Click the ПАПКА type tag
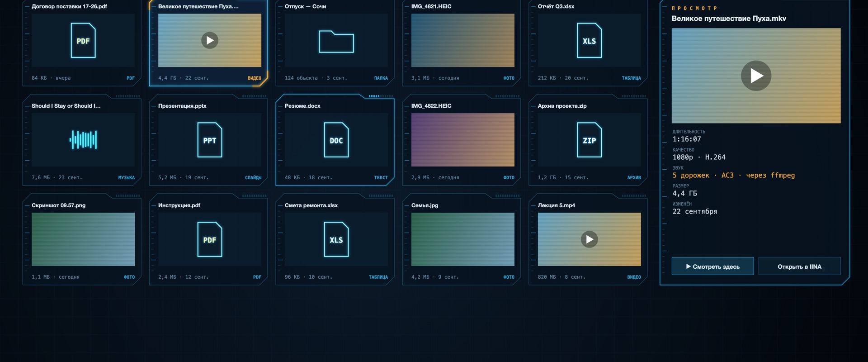The image size is (868, 362). (381, 78)
